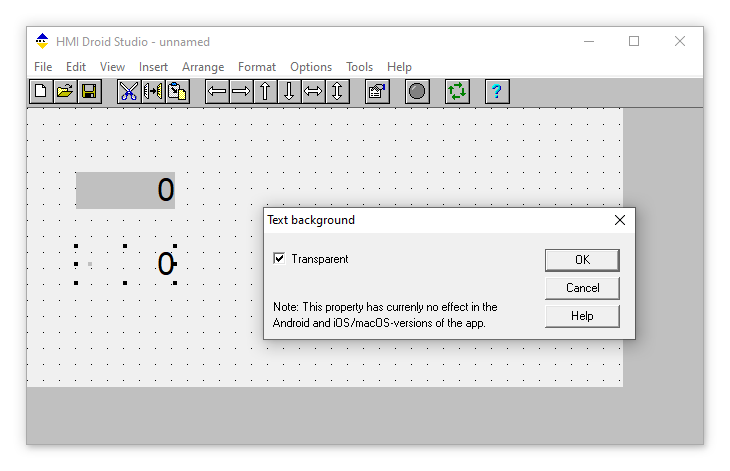
Task: Click the blue question mark help icon
Action: (497, 91)
